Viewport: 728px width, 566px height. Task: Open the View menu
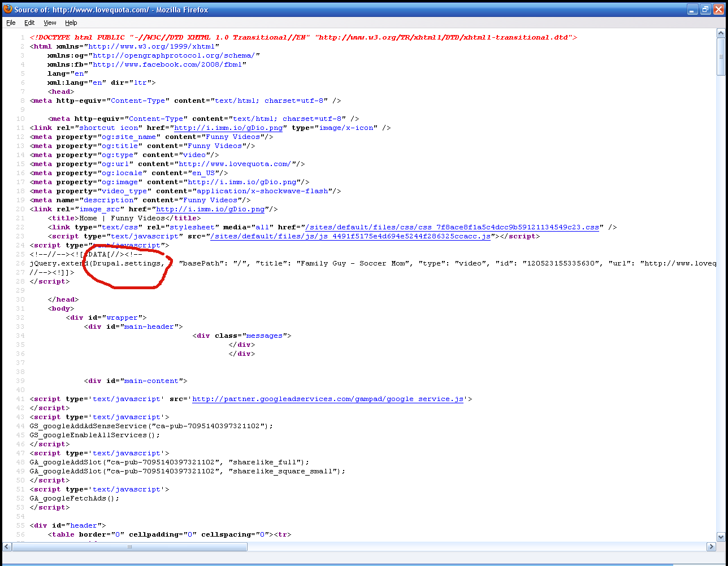pyautogui.click(x=50, y=23)
